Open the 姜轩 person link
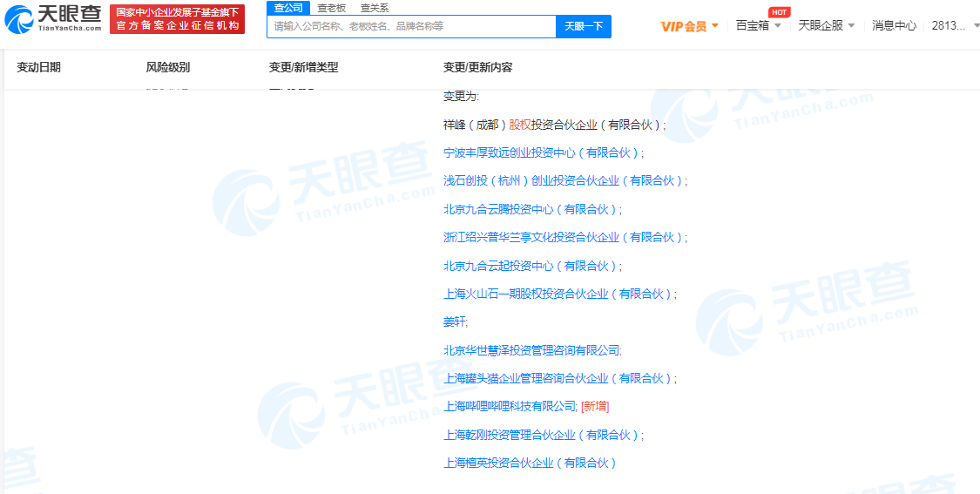Image resolution: width=980 pixels, height=494 pixels. pos(455,322)
